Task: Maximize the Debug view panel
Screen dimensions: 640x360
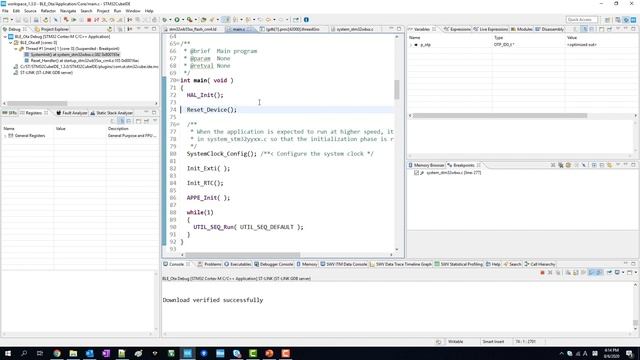Action: [x=154, y=29]
